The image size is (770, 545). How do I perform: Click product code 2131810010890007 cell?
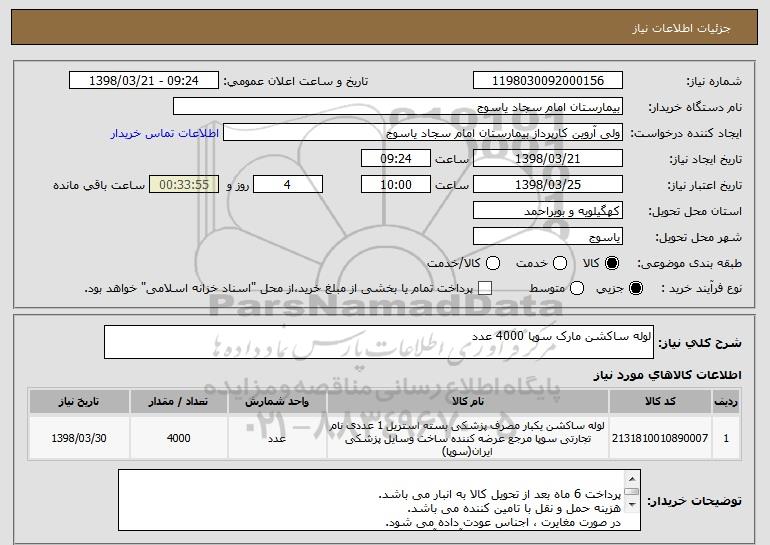click(660, 438)
